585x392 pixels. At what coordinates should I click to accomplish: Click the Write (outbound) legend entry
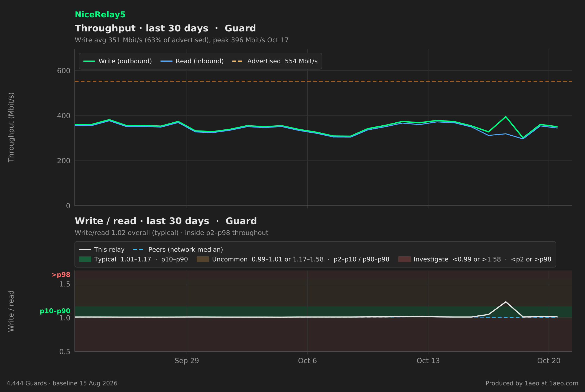click(x=118, y=61)
